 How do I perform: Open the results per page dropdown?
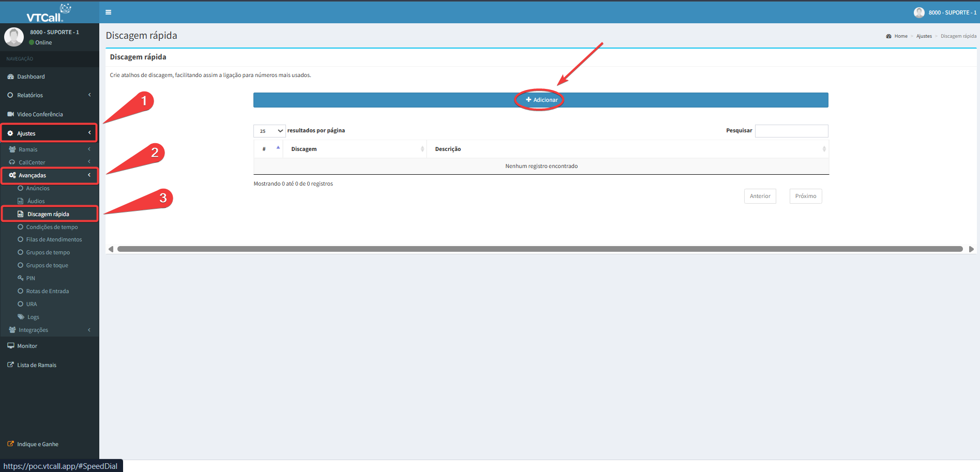[269, 131]
